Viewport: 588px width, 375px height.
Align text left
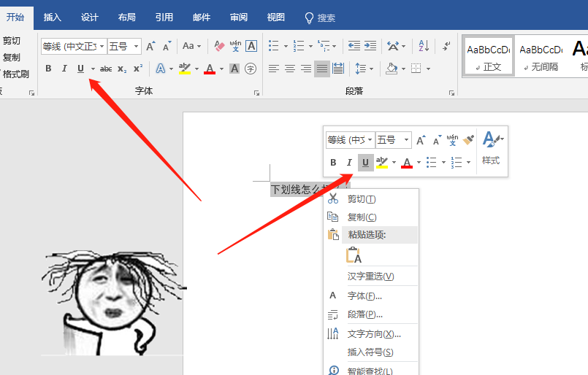coord(274,69)
